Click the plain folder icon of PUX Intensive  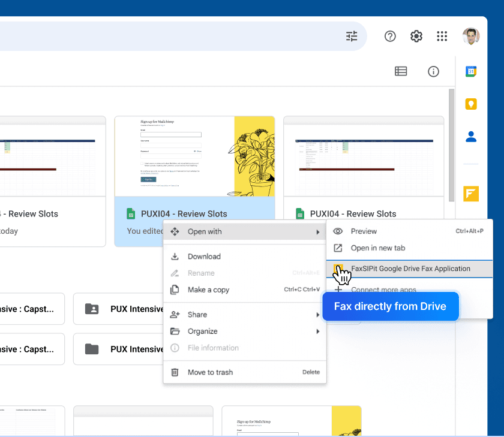(92, 349)
